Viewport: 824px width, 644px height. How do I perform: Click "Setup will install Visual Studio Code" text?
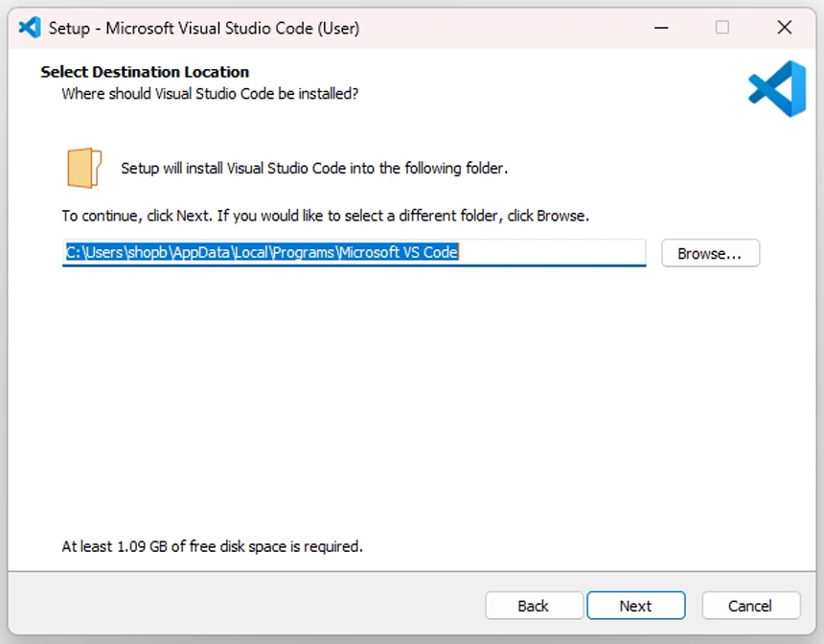(x=314, y=169)
